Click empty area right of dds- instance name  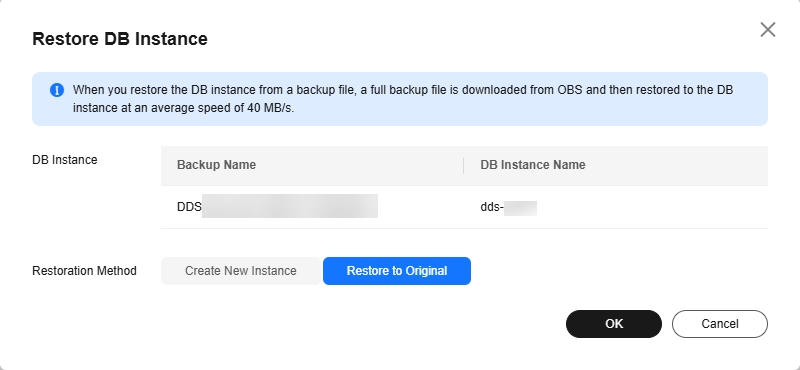(652, 207)
